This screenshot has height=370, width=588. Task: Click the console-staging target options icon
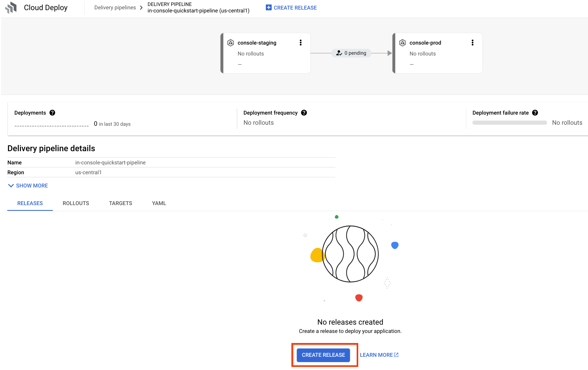(300, 42)
